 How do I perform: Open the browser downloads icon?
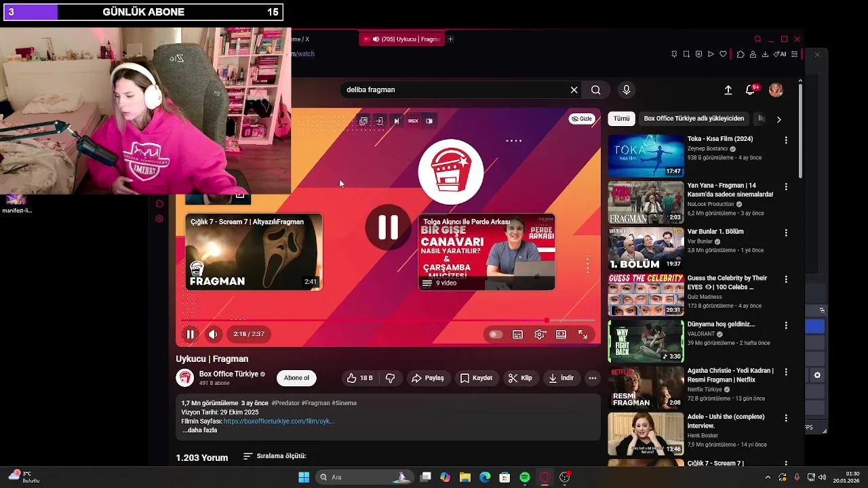coord(765,54)
